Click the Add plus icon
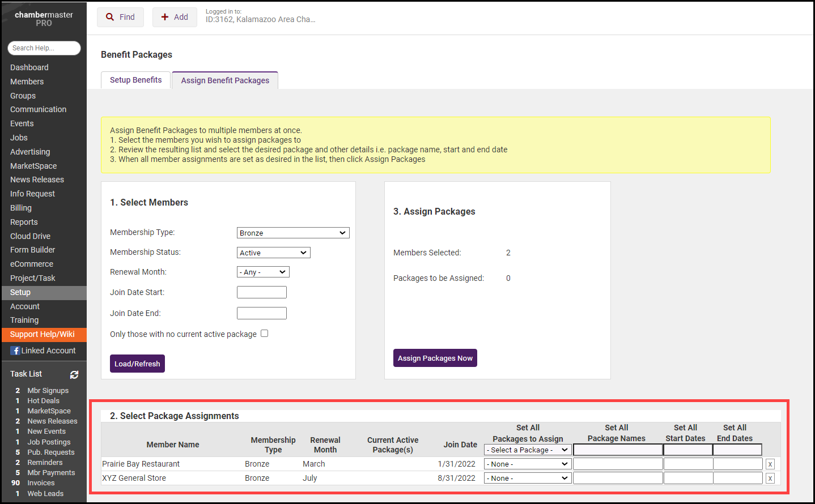 [165, 17]
